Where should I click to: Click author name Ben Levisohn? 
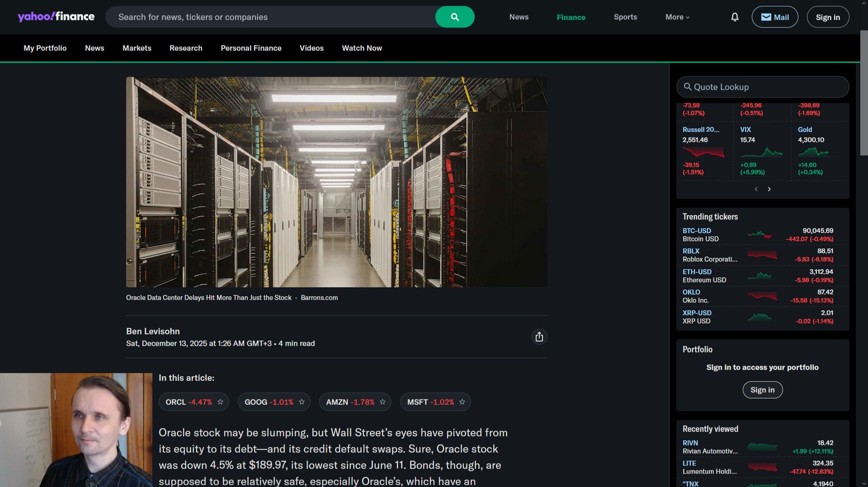[x=153, y=332]
